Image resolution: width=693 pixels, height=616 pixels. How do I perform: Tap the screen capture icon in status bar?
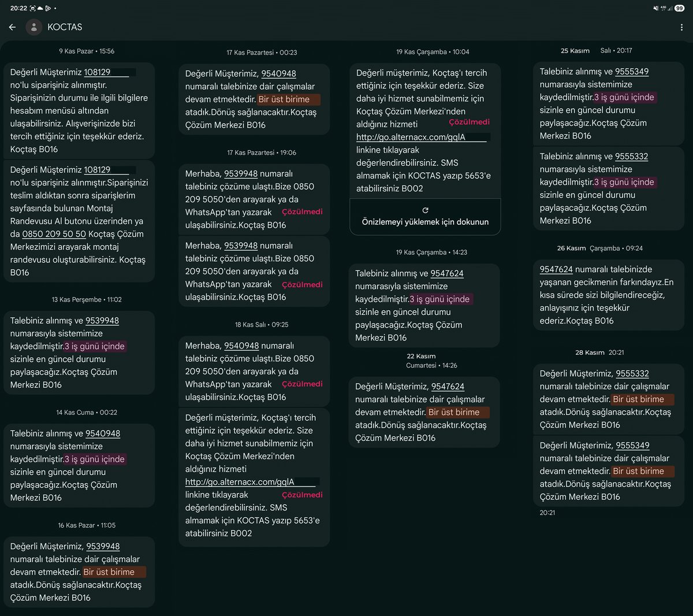click(x=33, y=8)
